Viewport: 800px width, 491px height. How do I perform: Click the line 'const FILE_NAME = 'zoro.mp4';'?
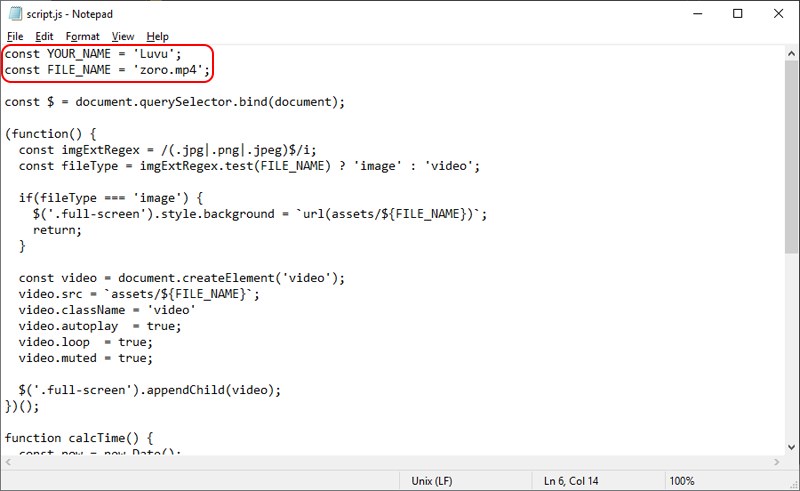coord(107,70)
